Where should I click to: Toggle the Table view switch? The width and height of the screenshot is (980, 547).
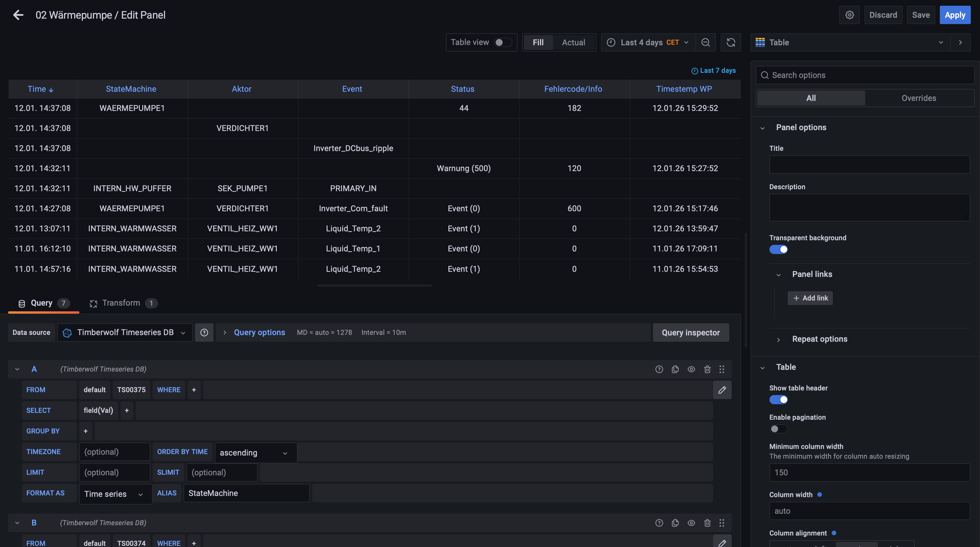click(x=503, y=42)
